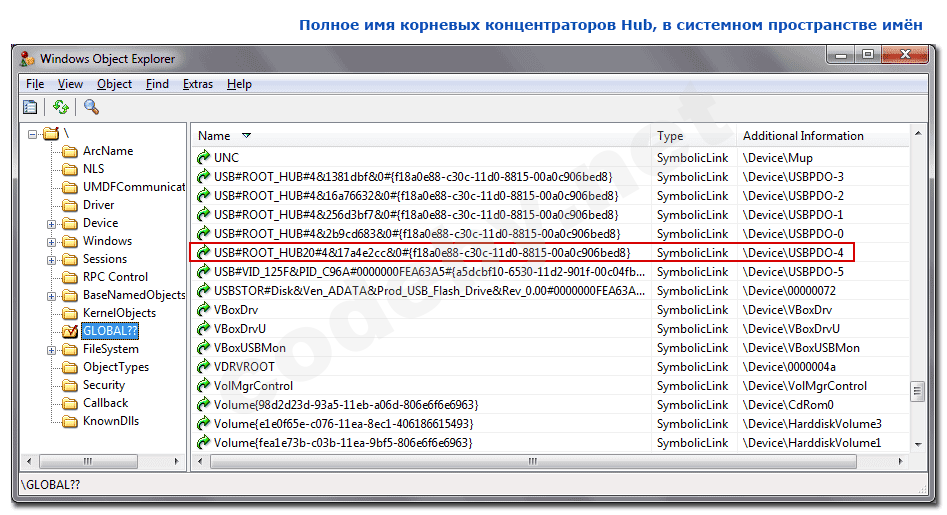Select the \Device\CdRom0 cell
947x515 pixels.
click(x=788, y=405)
